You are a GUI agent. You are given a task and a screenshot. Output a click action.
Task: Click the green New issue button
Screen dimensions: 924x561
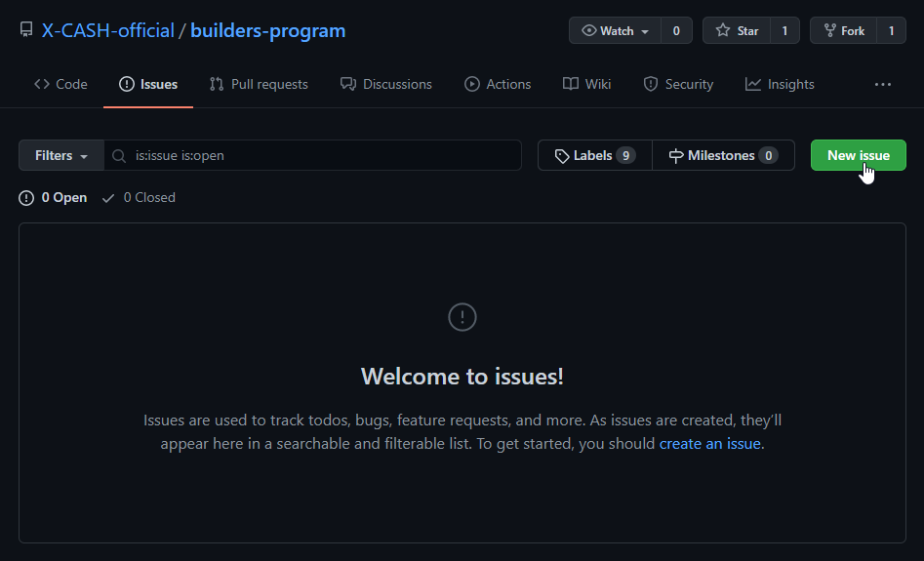pyautogui.click(x=859, y=155)
